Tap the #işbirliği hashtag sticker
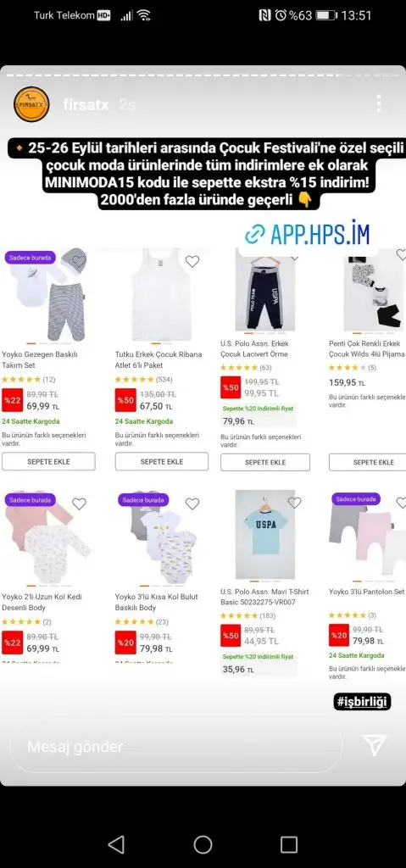The image size is (406, 868). pyautogui.click(x=363, y=702)
